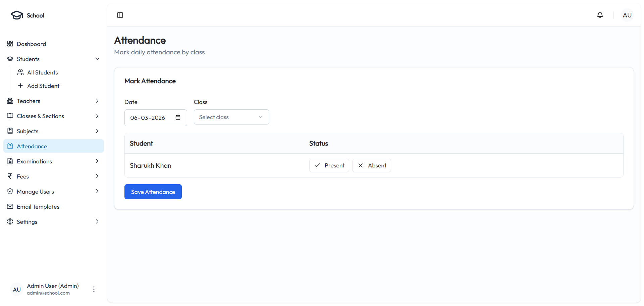Go to All Students page
This screenshot has width=644, height=306.
click(x=43, y=72)
